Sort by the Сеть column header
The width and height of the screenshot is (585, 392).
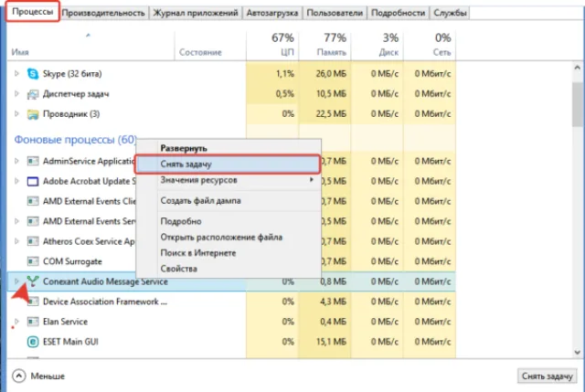tap(430, 46)
